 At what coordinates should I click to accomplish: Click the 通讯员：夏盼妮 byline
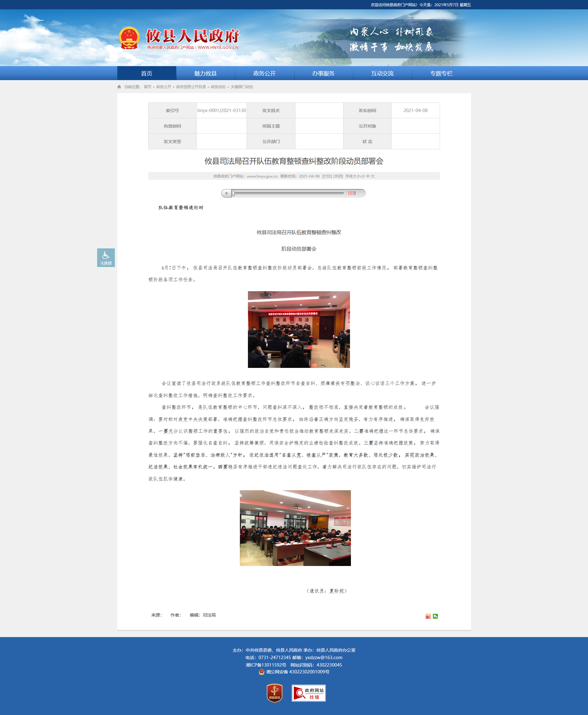326,591
